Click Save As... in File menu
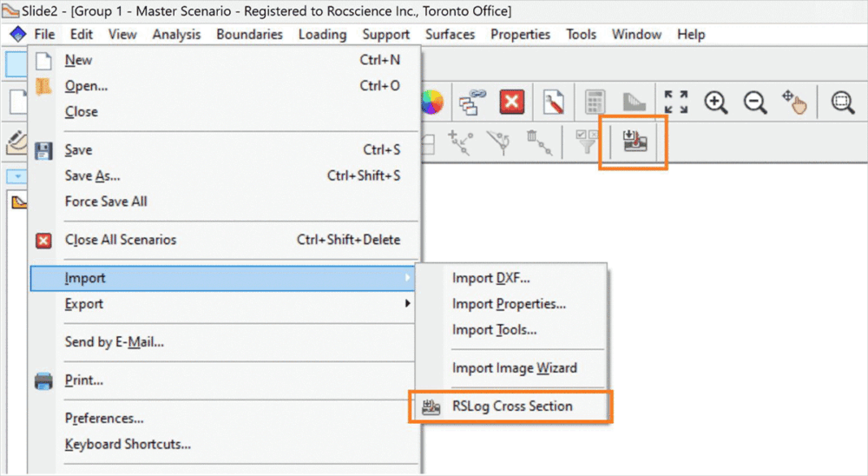868x476 pixels. (x=92, y=175)
